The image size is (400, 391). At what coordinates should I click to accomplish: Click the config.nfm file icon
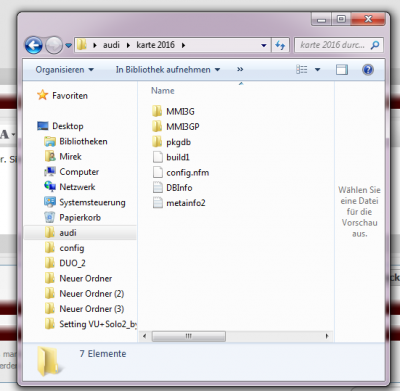point(157,172)
